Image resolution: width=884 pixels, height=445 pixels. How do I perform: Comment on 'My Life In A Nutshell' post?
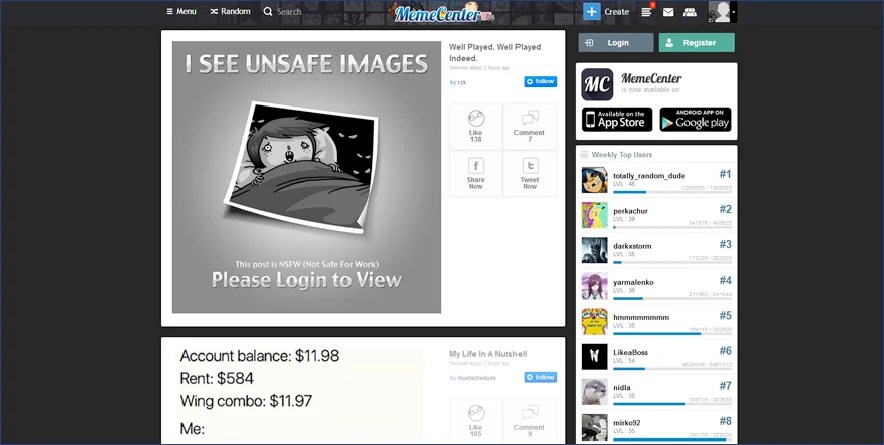click(x=529, y=421)
